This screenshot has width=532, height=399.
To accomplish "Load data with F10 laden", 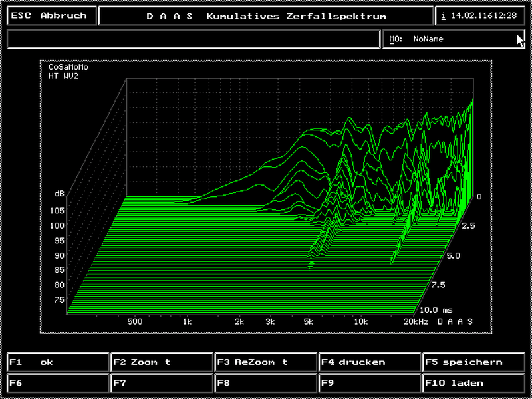I will coord(473,383).
